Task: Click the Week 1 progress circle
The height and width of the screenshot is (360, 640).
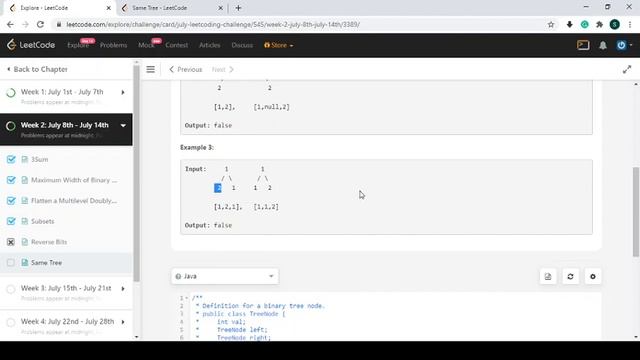Action: point(11,93)
